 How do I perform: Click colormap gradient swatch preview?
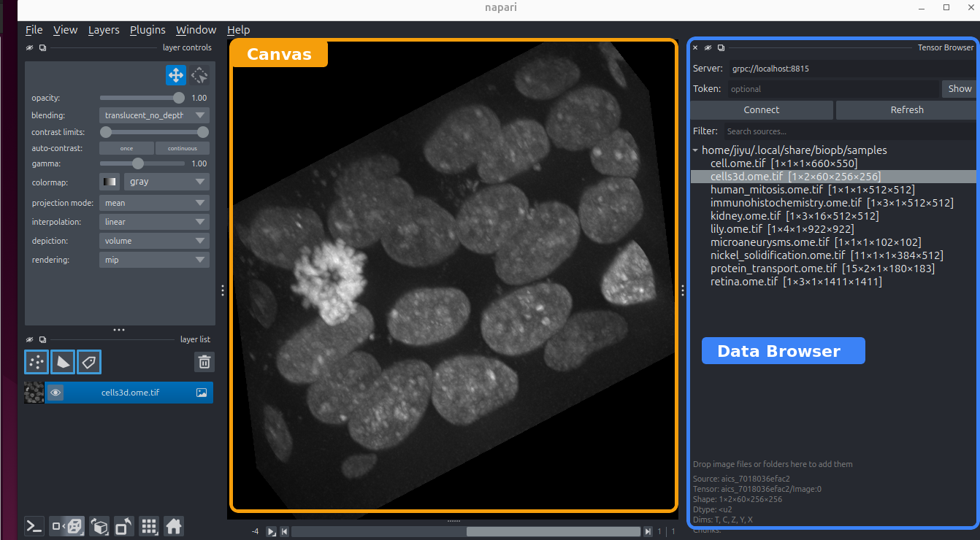[110, 182]
